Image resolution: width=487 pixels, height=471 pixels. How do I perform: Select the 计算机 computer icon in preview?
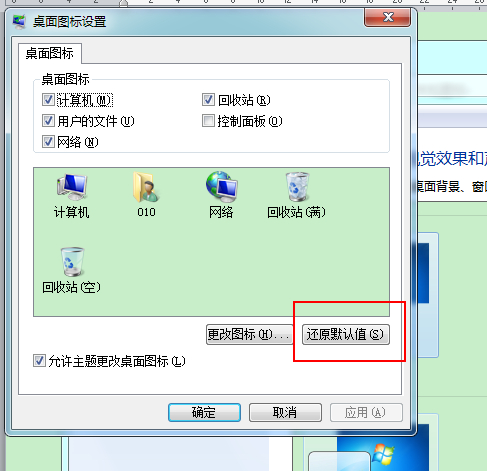click(x=72, y=187)
